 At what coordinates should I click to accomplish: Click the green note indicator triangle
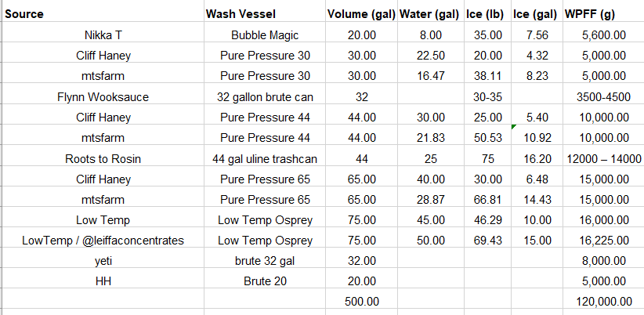coord(514,126)
